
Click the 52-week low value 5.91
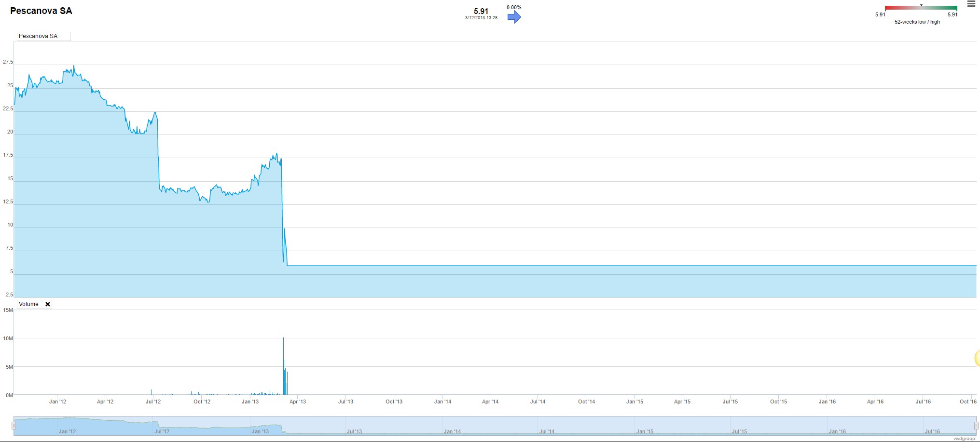[880, 14]
